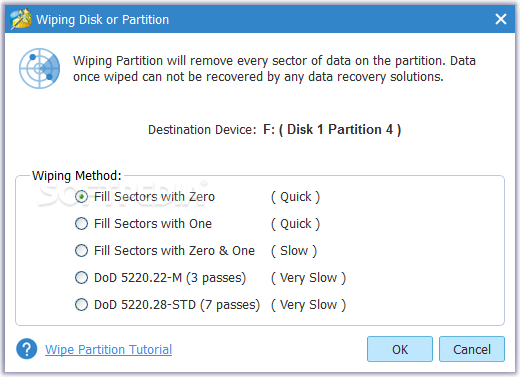Click the data recovery warning description text
Viewport: 520px width, 377px height.
[274, 69]
